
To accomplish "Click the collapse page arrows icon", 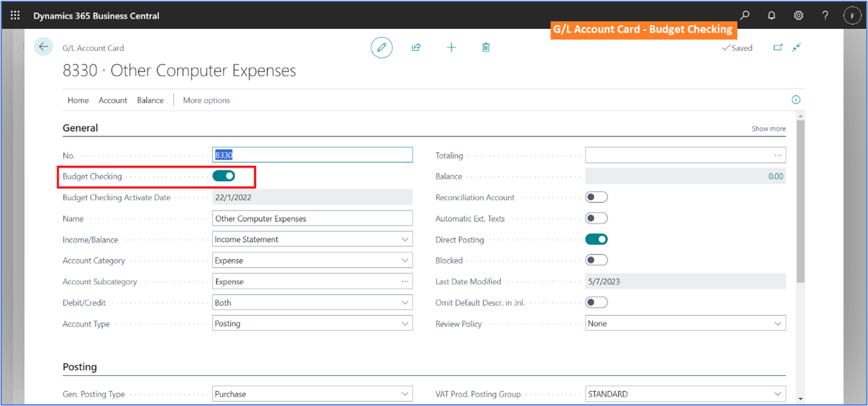I will pyautogui.click(x=796, y=48).
